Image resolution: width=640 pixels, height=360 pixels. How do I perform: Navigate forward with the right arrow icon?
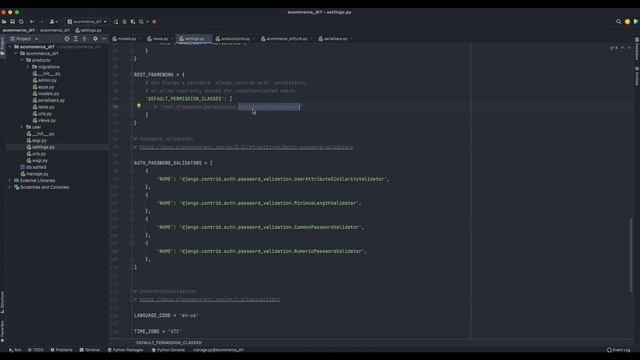coord(41,22)
